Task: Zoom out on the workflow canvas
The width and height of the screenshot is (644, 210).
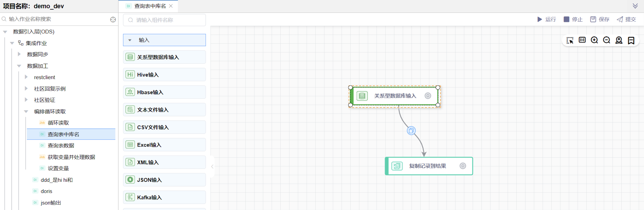Action: pyautogui.click(x=607, y=40)
